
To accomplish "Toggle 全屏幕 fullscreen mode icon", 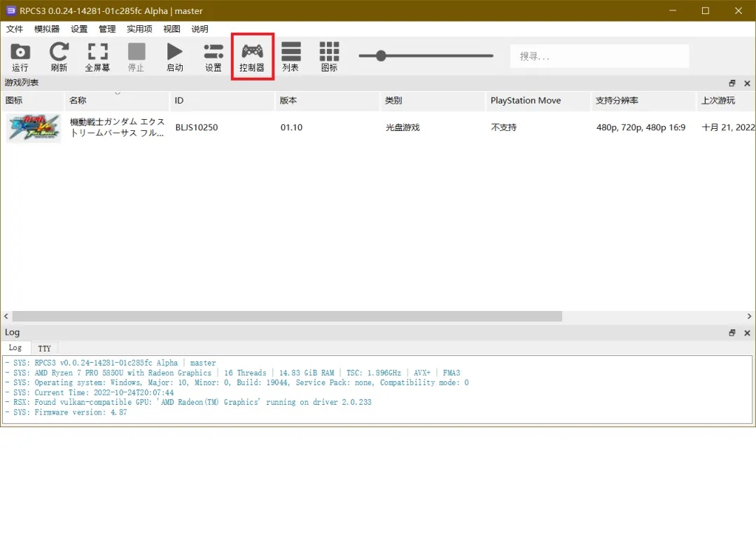I will tap(97, 57).
